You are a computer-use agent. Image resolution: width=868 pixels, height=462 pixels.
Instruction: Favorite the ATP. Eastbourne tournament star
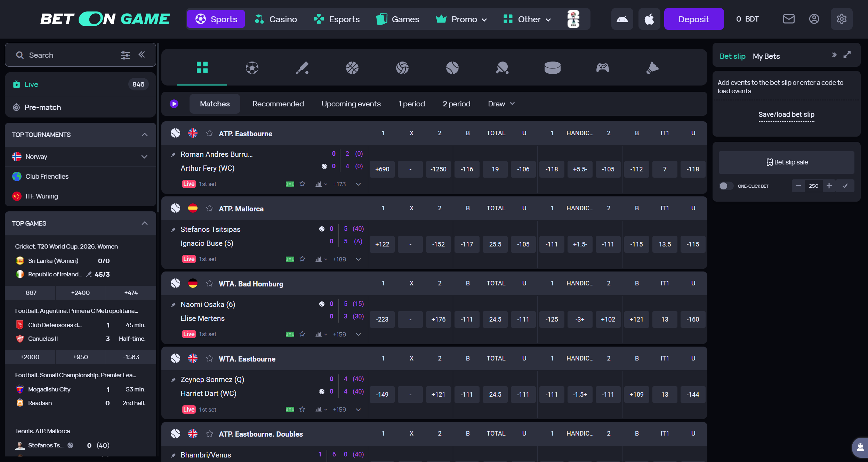pos(209,133)
